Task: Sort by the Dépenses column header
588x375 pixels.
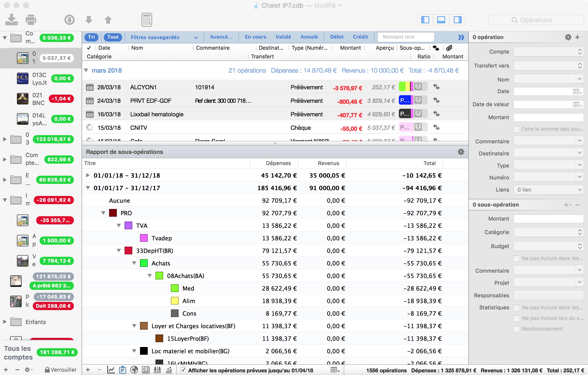Action: pos(278,163)
